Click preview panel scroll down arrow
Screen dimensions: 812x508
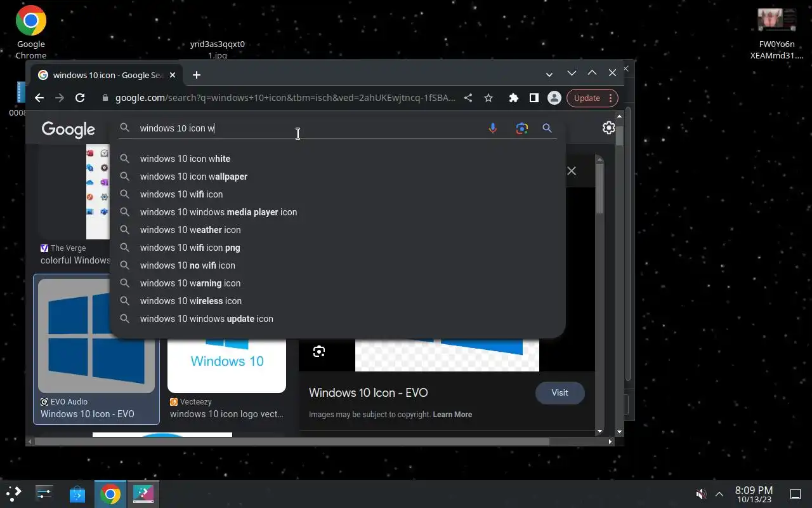pyautogui.click(x=599, y=432)
